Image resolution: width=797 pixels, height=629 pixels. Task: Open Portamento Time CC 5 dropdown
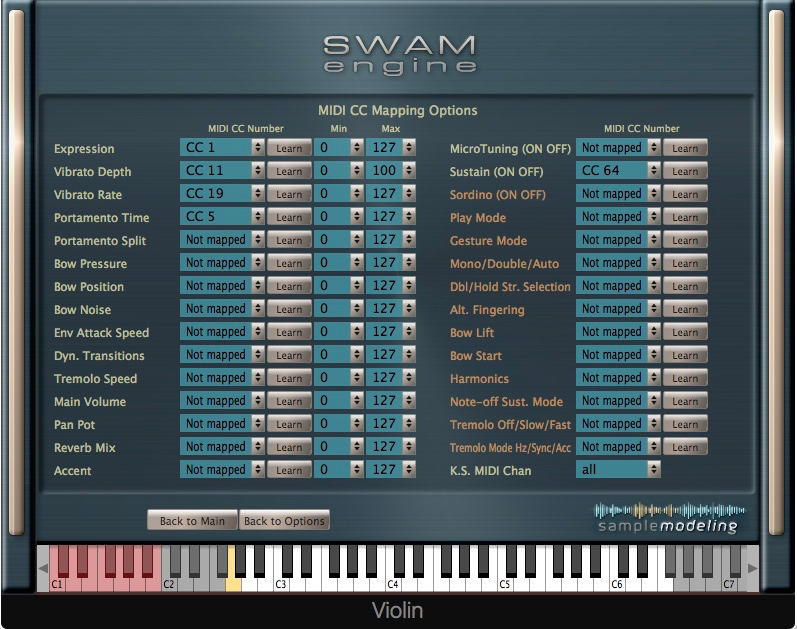tap(222, 217)
